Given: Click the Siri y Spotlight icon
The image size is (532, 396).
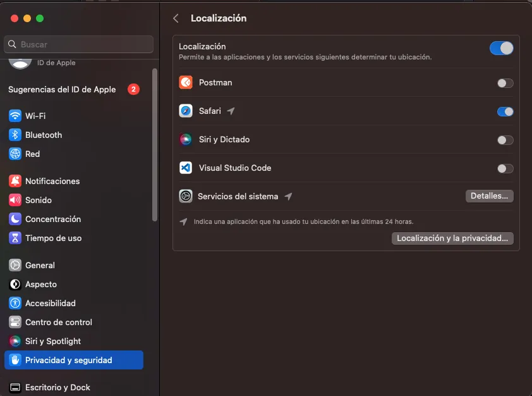Looking at the screenshot, I should (15, 342).
